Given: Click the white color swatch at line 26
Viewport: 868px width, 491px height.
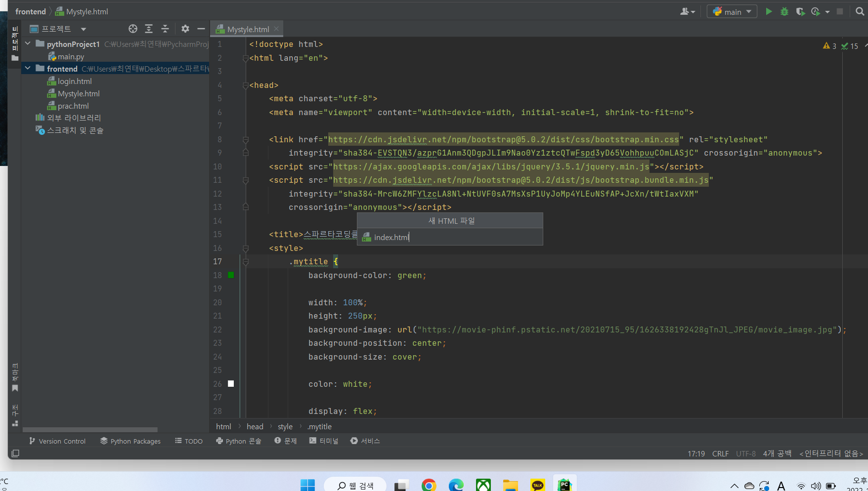Looking at the screenshot, I should (x=231, y=384).
